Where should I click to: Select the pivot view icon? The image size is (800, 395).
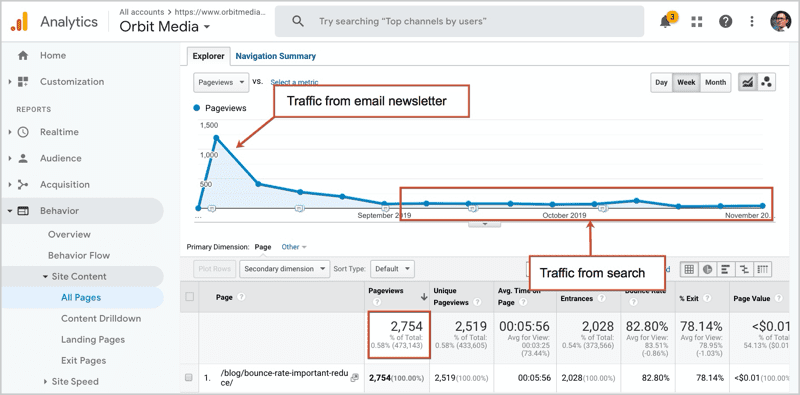[x=762, y=269]
